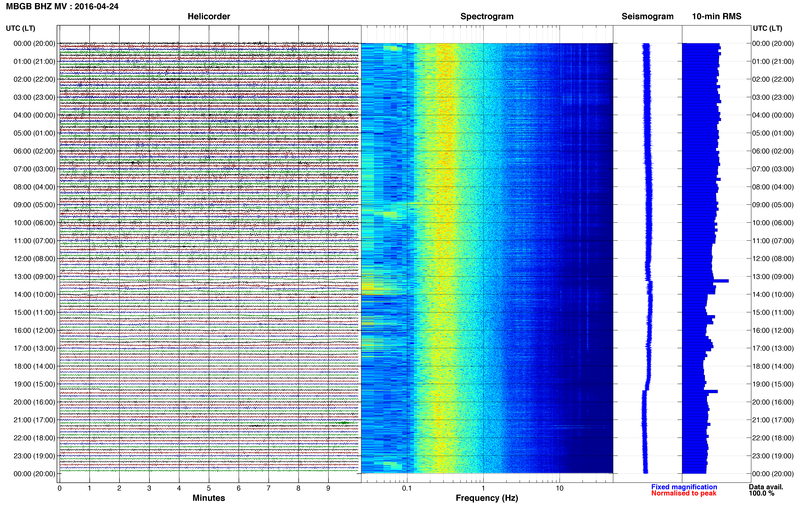The height and width of the screenshot is (508, 812).
Task: Click Minutes axis tick label 2
Action: 119,488
